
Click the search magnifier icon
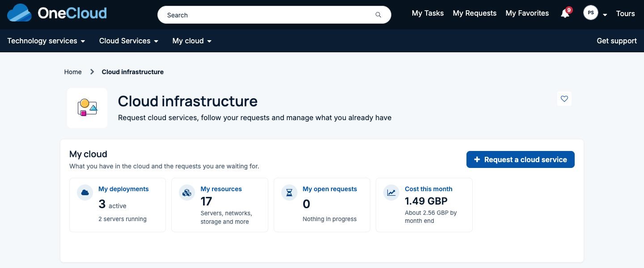(x=378, y=15)
